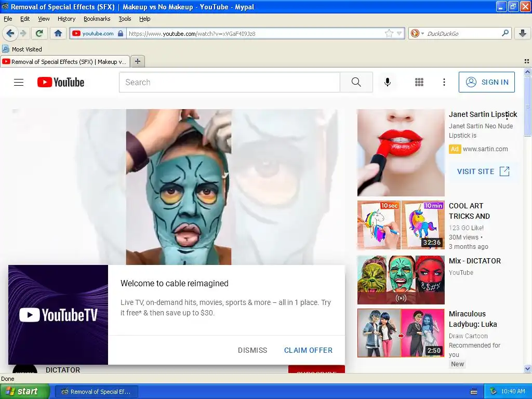532x399 pixels.
Task: Open the URL history dropdown arrow
Action: (x=400, y=33)
